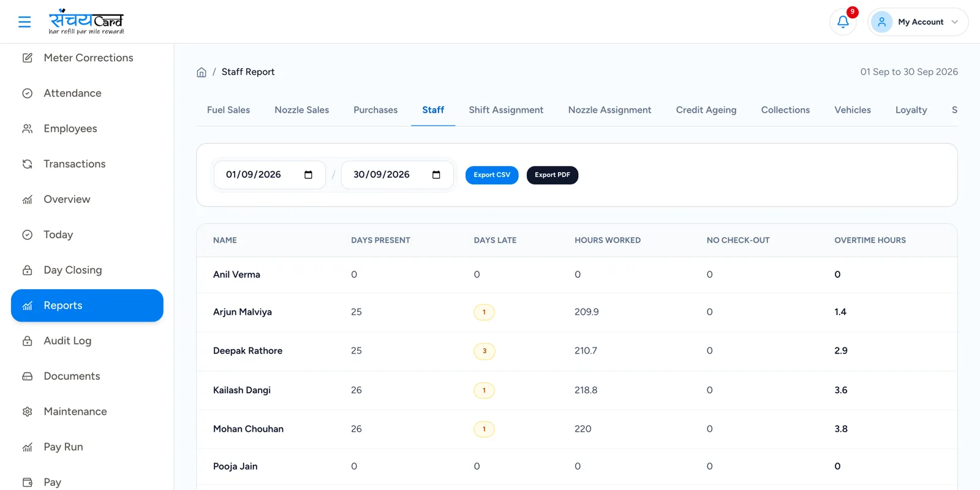Screen dimensions: 980x490
Task: Click the user avatar icon
Action: click(x=881, y=22)
